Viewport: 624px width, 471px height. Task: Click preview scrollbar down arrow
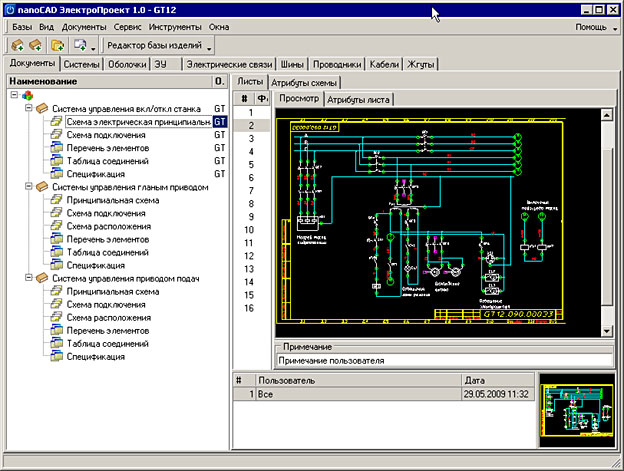click(x=606, y=331)
